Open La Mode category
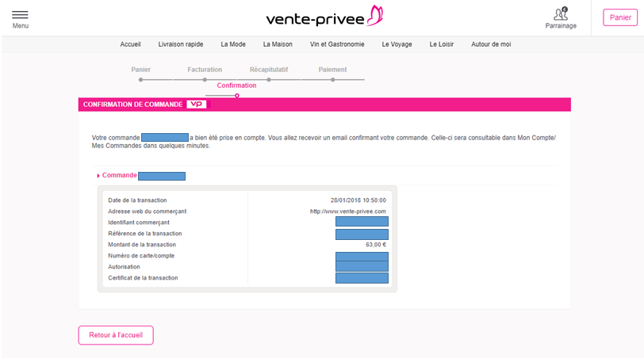 (x=233, y=44)
